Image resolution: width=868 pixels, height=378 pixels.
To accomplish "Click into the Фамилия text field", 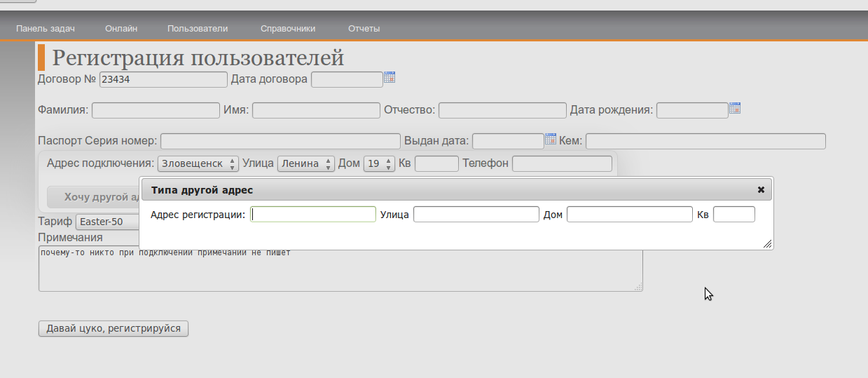I will point(156,110).
